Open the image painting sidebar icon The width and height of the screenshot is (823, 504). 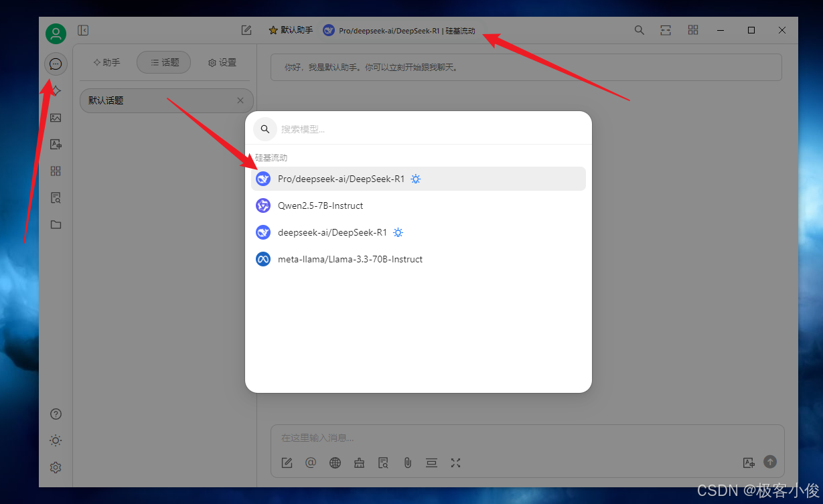tap(56, 118)
